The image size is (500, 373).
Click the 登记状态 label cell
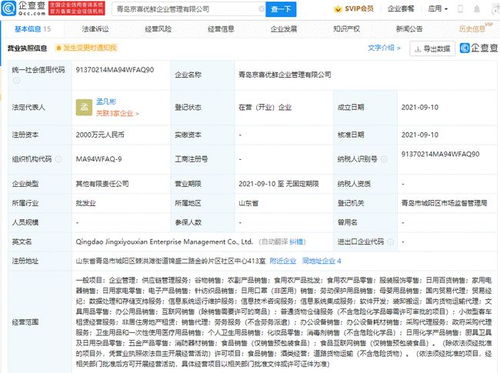coord(202,107)
